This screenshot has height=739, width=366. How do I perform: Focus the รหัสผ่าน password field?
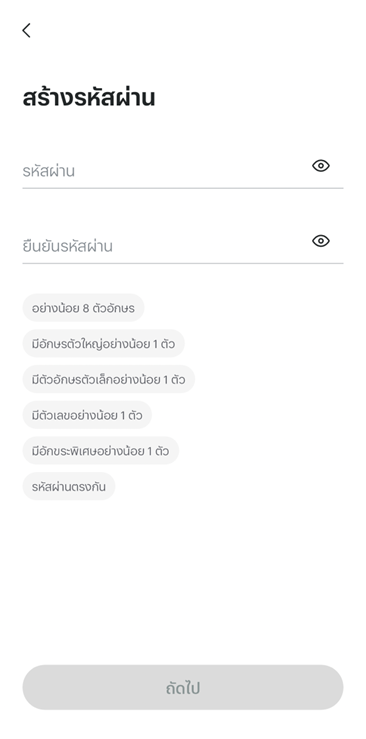tap(183, 171)
